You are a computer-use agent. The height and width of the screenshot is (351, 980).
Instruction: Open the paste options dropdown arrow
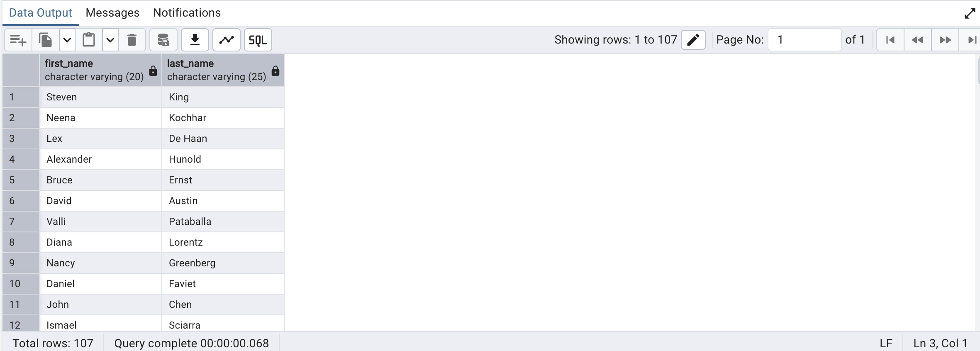[x=110, y=40]
